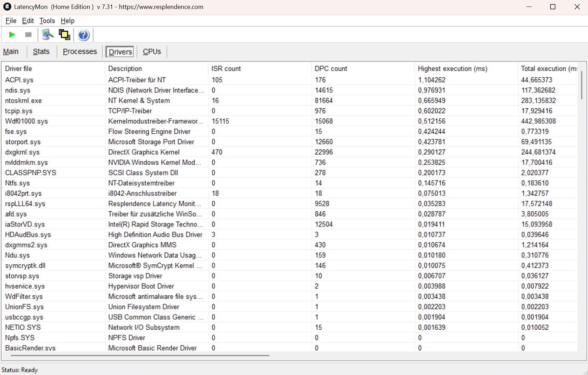
Task: Open the Help menu
Action: tap(67, 21)
